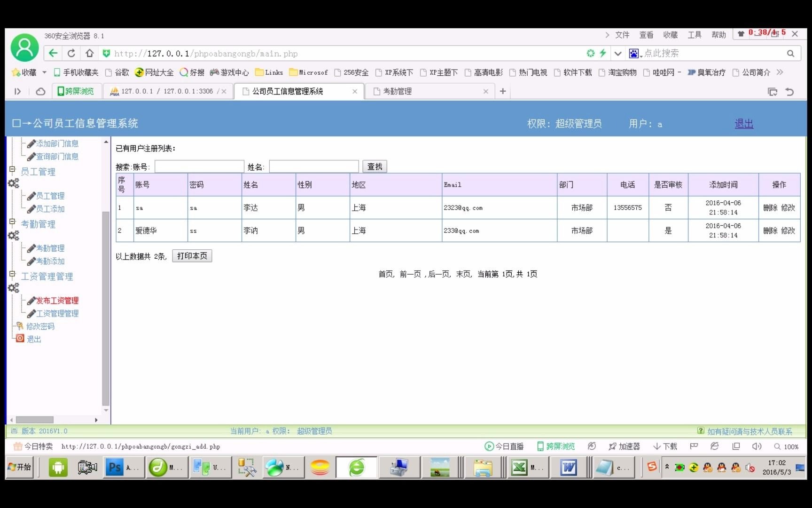
Task: Click the pencil icon beside 员工添加
Action: click(31, 209)
